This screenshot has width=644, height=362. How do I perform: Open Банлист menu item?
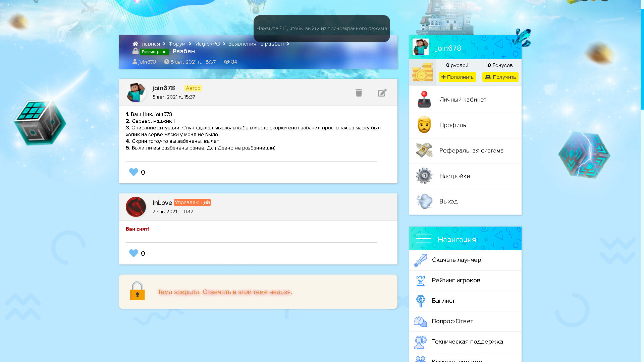pos(443,301)
